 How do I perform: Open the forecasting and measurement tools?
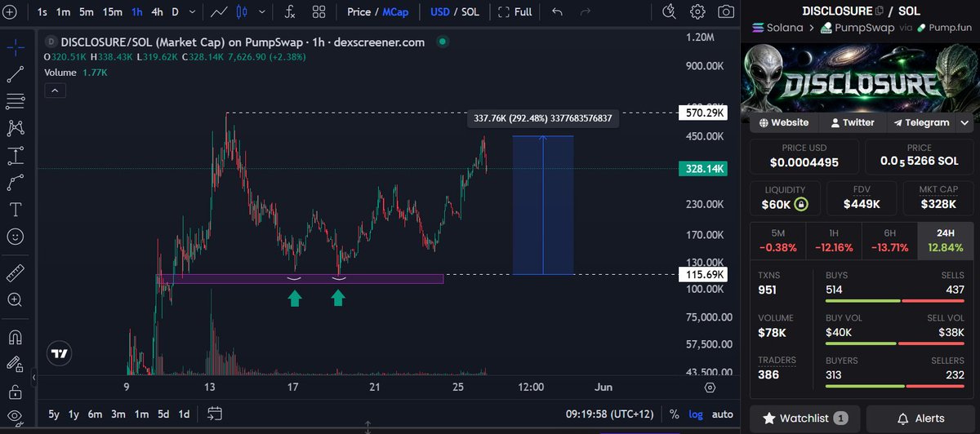click(x=16, y=155)
